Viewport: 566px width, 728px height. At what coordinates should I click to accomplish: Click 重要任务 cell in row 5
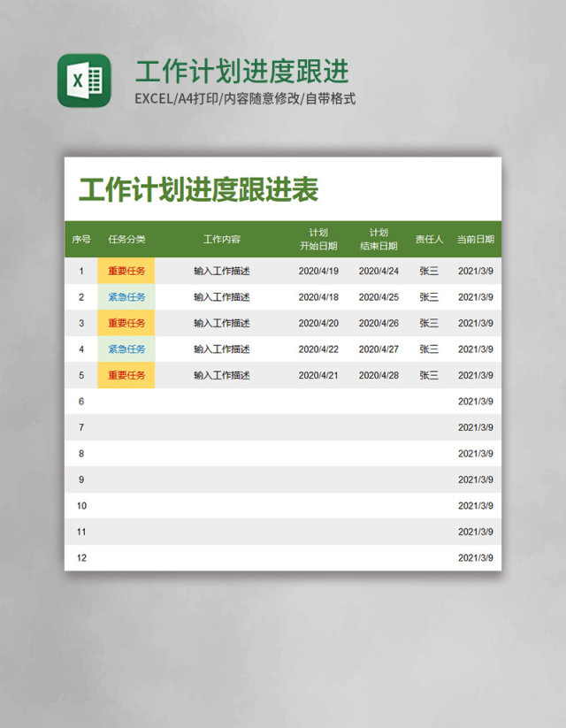126,375
